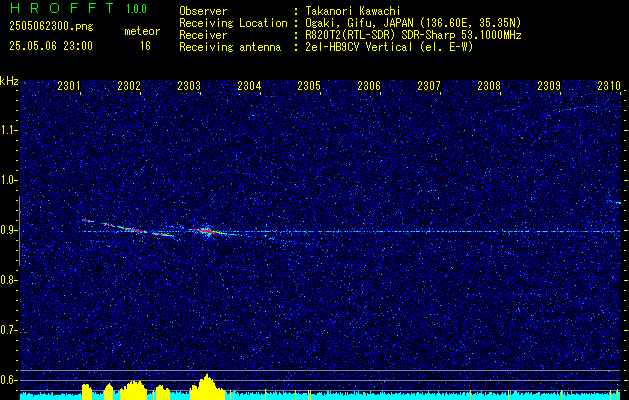Click the Ogaki, Gifu, JAPAN location text
This screenshot has height=400, width=629.
point(413,23)
